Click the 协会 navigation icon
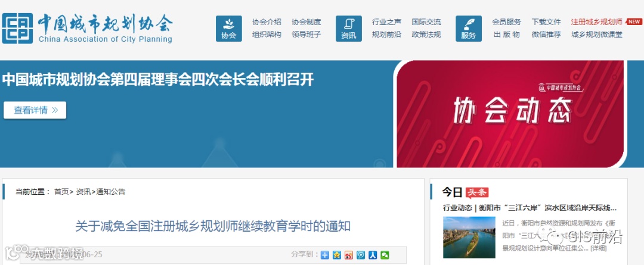Viewport: 644px width, 265px height. [229, 29]
